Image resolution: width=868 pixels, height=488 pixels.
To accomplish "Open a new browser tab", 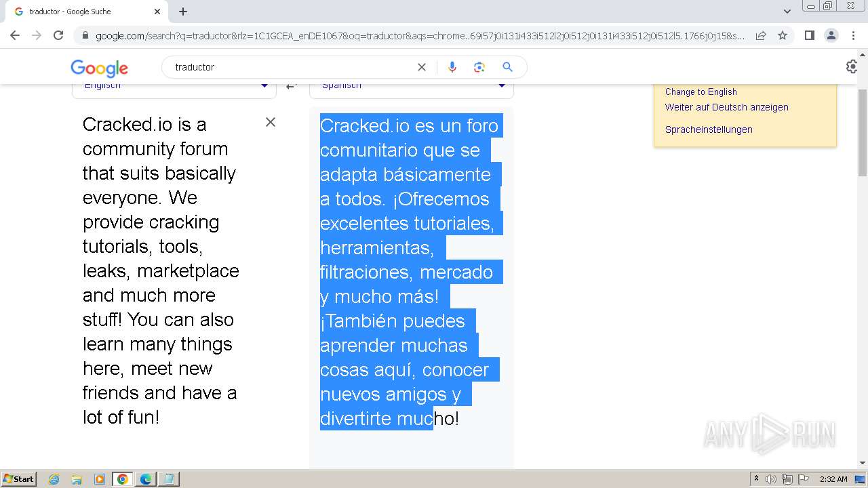I will [x=183, y=12].
